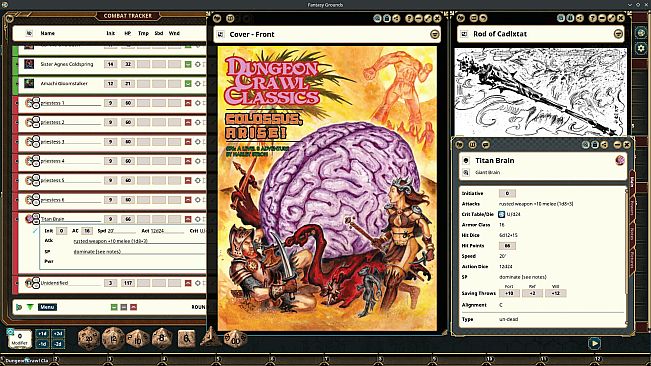This screenshot has height=366, width=651.
Task: Click the round sidebar icon above gear
Action: pos(641,32)
